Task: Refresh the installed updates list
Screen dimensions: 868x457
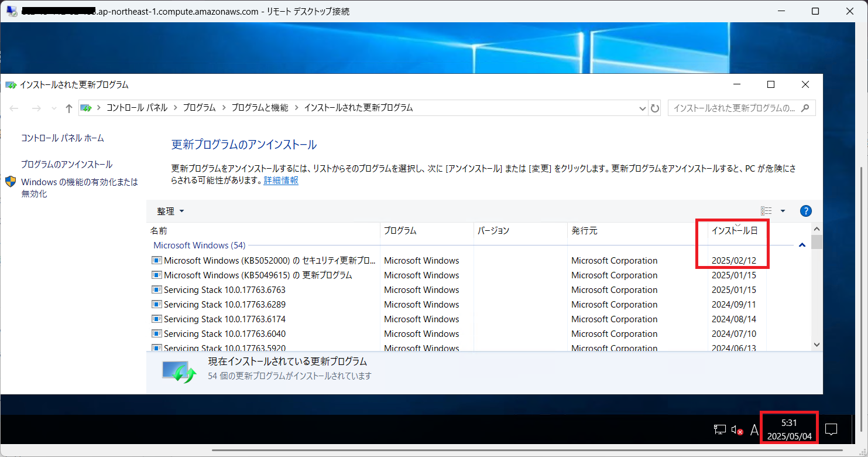Action: (x=655, y=108)
